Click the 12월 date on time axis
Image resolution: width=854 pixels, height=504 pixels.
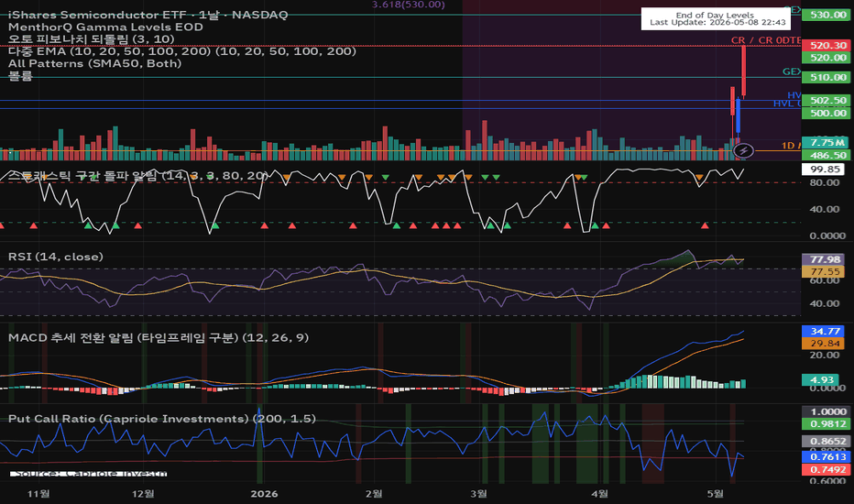(x=143, y=494)
